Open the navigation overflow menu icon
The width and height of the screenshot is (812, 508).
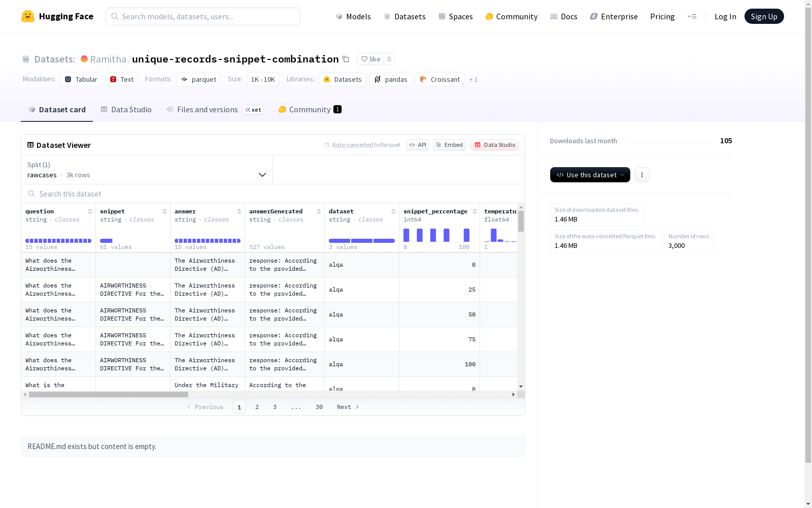[x=692, y=16]
